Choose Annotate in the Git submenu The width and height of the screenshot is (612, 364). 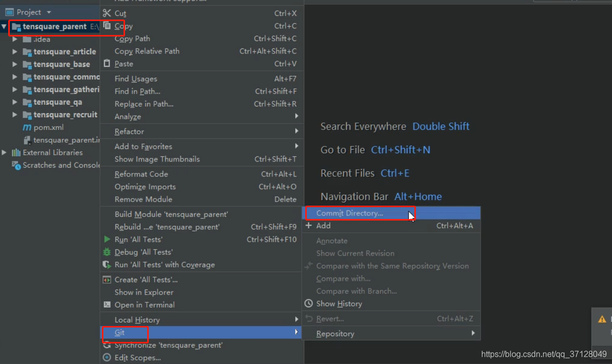click(391, 241)
